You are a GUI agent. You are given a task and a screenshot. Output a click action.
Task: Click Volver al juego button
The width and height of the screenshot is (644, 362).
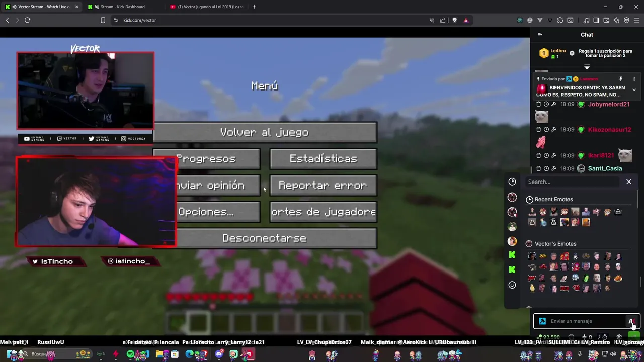tap(265, 132)
